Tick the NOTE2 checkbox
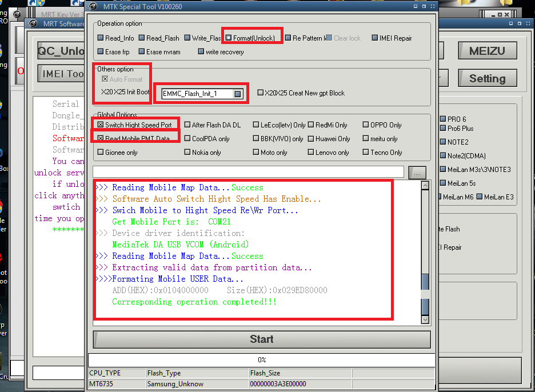 point(443,142)
